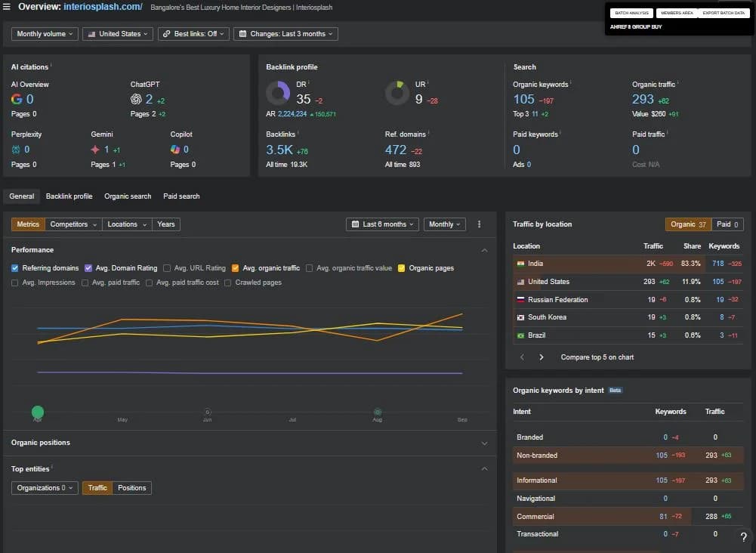Enable Avg. organic traffic value checkbox

pyautogui.click(x=309, y=268)
